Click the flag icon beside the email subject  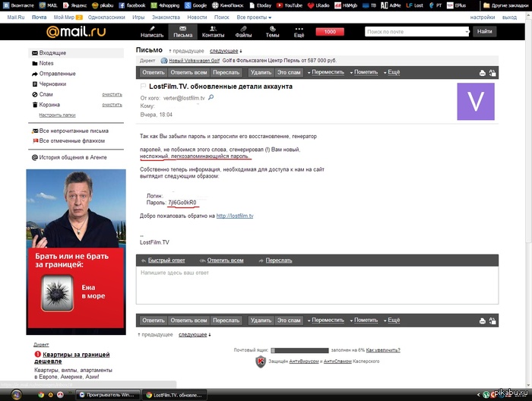(x=143, y=87)
